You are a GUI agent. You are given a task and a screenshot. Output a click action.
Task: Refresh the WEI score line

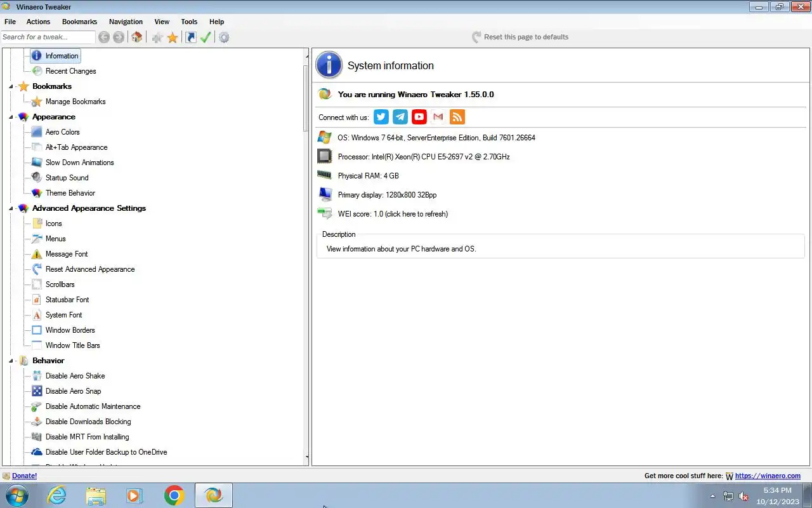point(393,214)
